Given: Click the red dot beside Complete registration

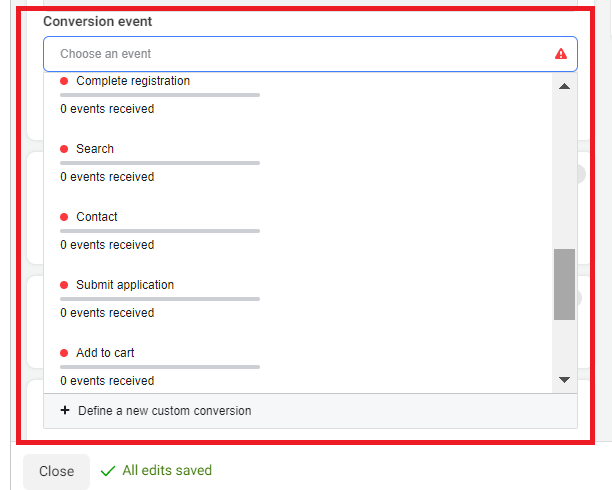Looking at the screenshot, I should 65,81.
